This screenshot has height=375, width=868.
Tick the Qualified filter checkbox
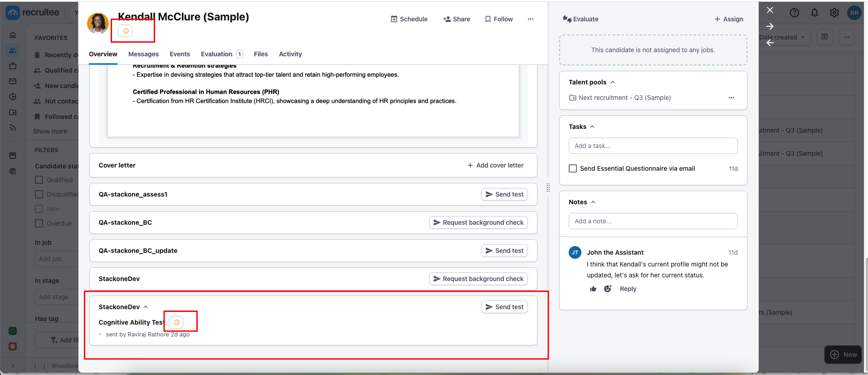pos(39,180)
